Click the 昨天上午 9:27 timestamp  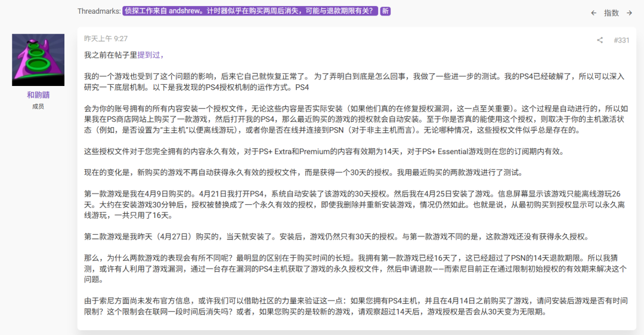click(106, 39)
